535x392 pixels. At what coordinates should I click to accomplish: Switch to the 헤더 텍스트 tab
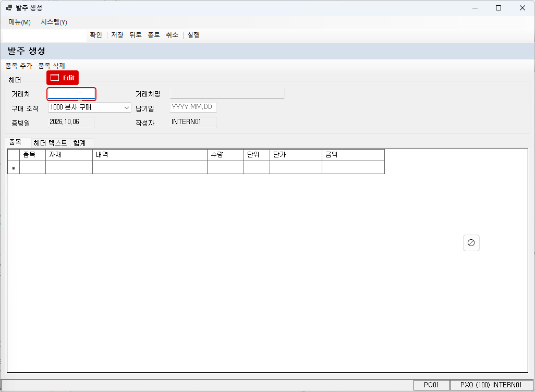(51, 143)
